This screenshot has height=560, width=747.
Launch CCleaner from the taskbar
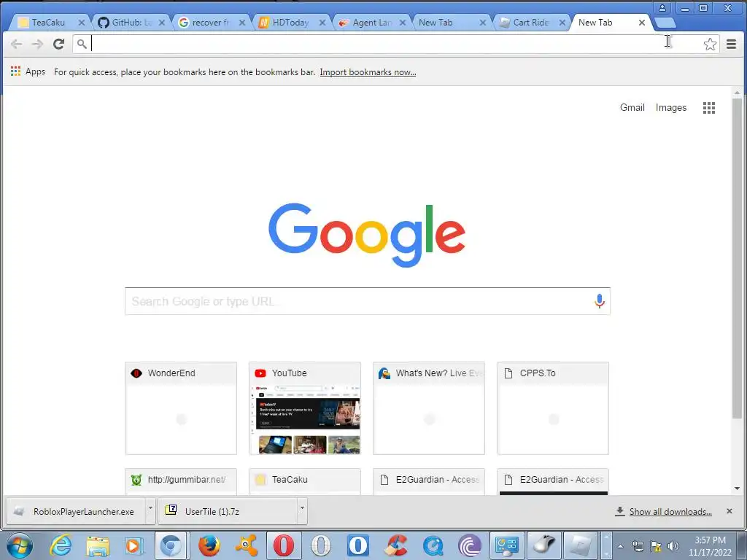click(395, 545)
